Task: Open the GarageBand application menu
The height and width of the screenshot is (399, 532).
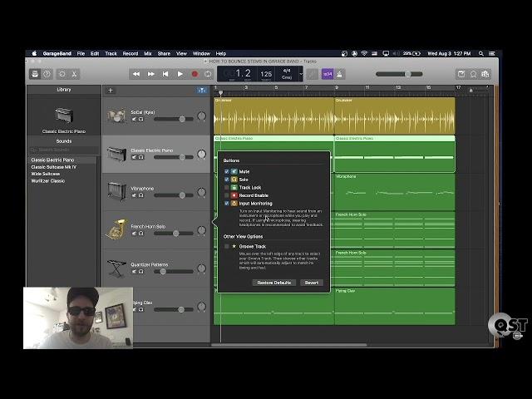Action: tap(57, 53)
